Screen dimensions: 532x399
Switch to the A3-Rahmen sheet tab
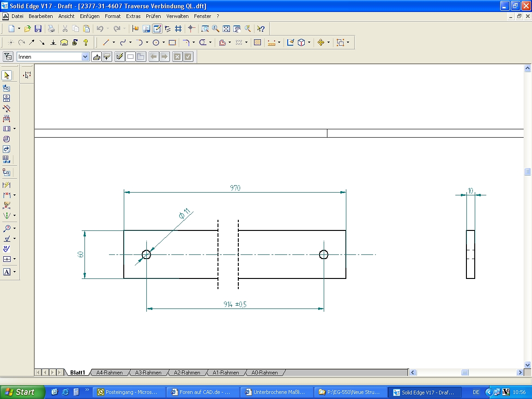pyautogui.click(x=148, y=373)
